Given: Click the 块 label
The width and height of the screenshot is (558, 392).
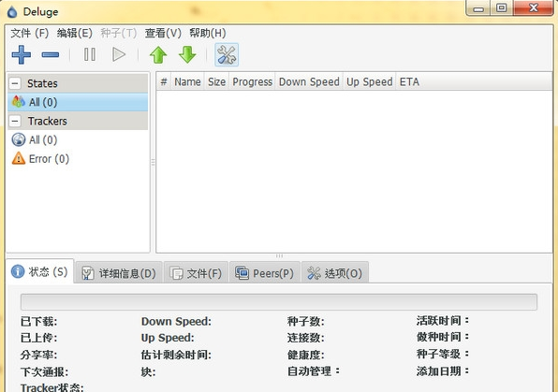Looking at the screenshot, I should [x=149, y=371].
